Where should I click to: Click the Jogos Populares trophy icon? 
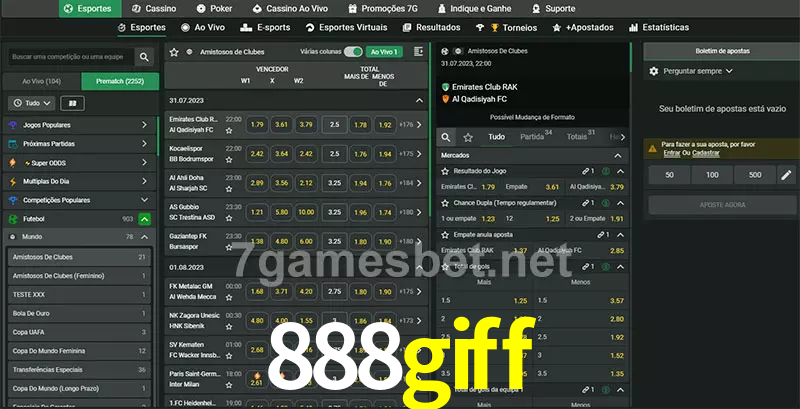[13, 125]
